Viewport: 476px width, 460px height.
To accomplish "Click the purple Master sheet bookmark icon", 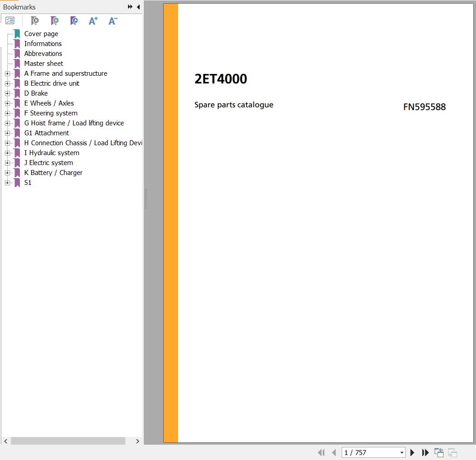I will coord(17,64).
